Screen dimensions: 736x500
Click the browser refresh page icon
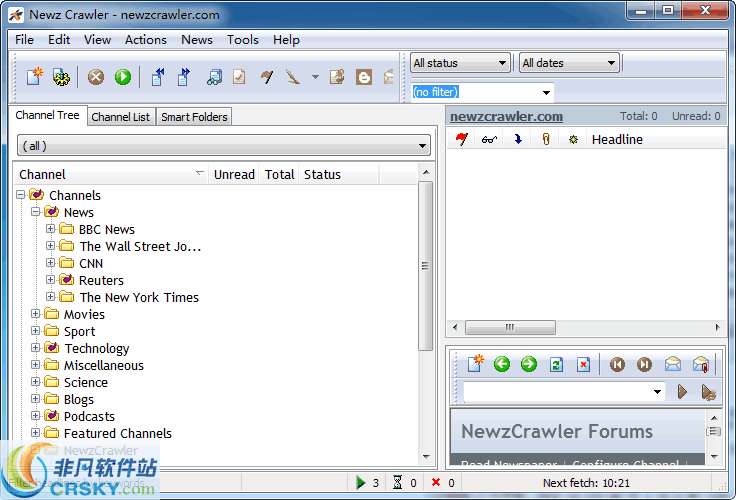tap(556, 364)
